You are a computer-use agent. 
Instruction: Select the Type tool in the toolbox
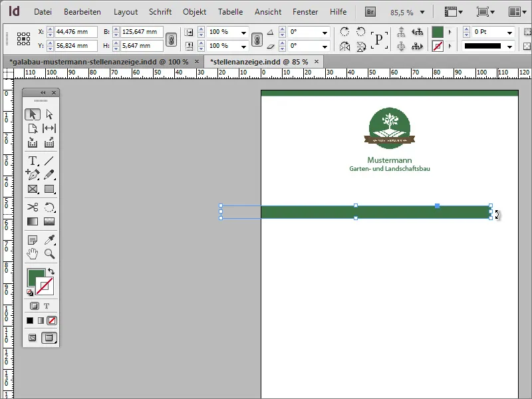[32, 161]
